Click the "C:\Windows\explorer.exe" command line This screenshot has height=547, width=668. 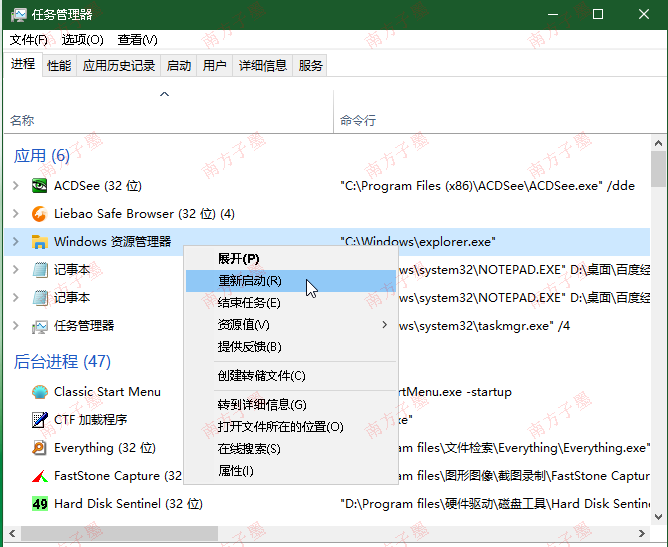[418, 242]
